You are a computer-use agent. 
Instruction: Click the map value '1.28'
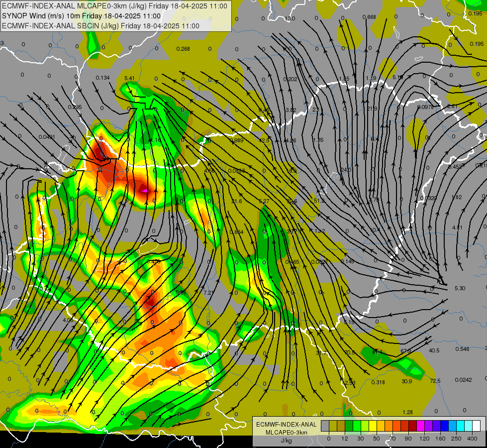407,412
